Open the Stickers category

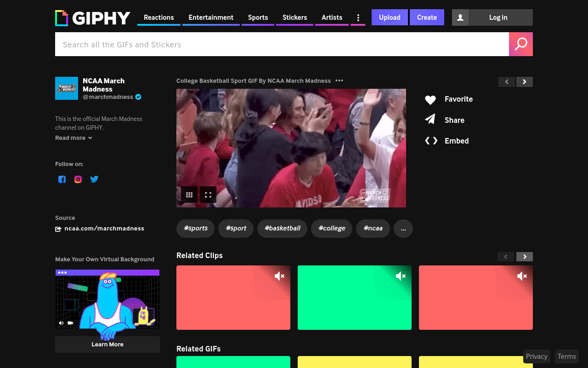click(294, 17)
